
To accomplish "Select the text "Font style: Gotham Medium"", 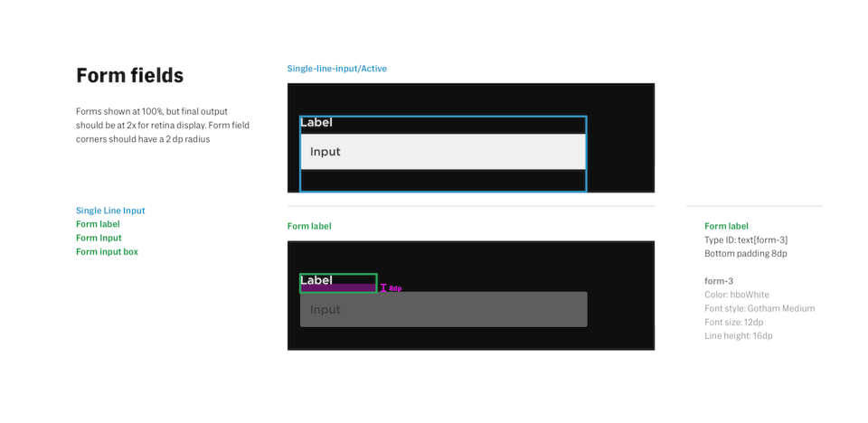I will click(759, 308).
